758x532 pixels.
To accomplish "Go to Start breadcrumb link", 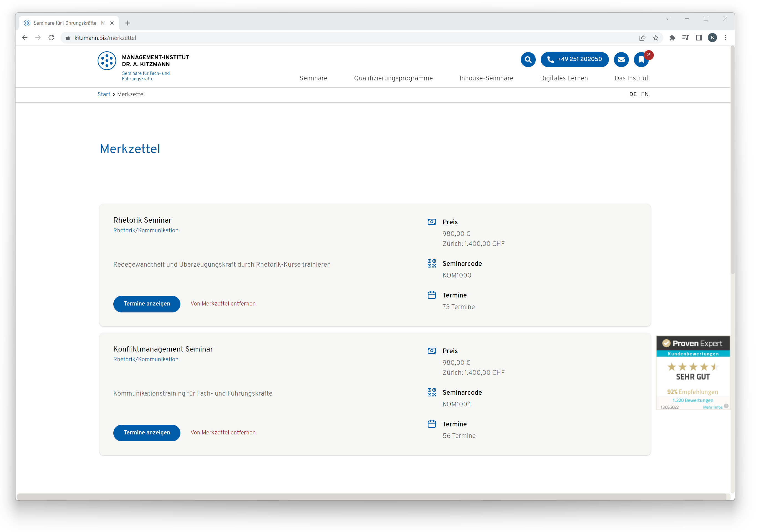I will pyautogui.click(x=104, y=95).
